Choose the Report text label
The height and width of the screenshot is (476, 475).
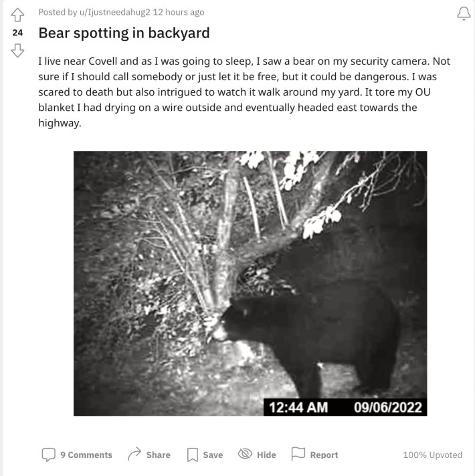(x=324, y=455)
